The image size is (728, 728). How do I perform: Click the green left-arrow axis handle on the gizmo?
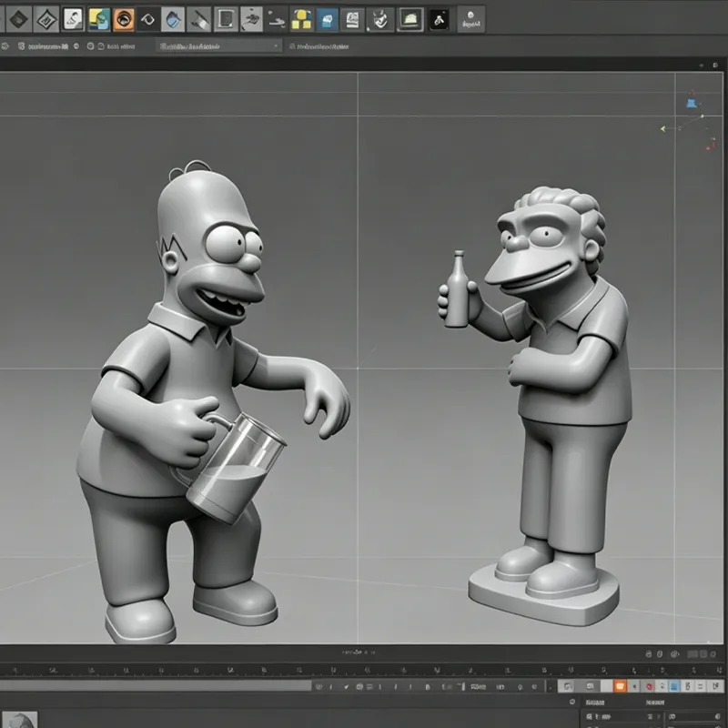(x=663, y=128)
